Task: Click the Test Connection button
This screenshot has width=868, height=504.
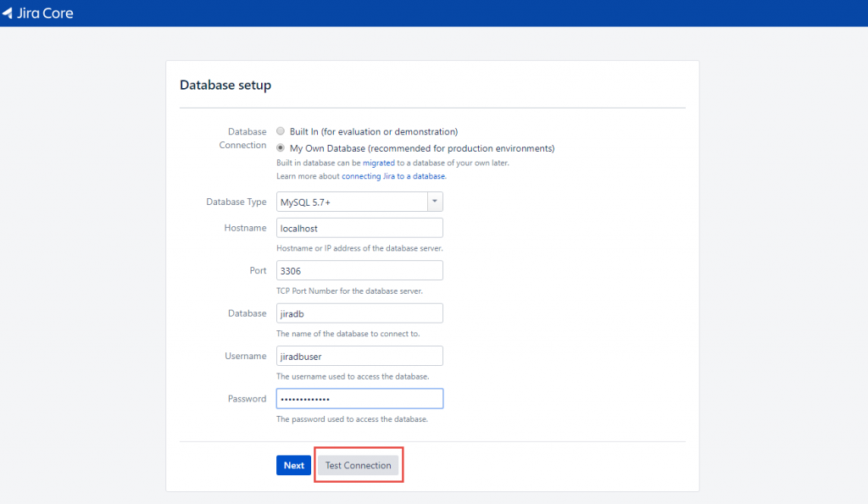Action: coord(359,465)
